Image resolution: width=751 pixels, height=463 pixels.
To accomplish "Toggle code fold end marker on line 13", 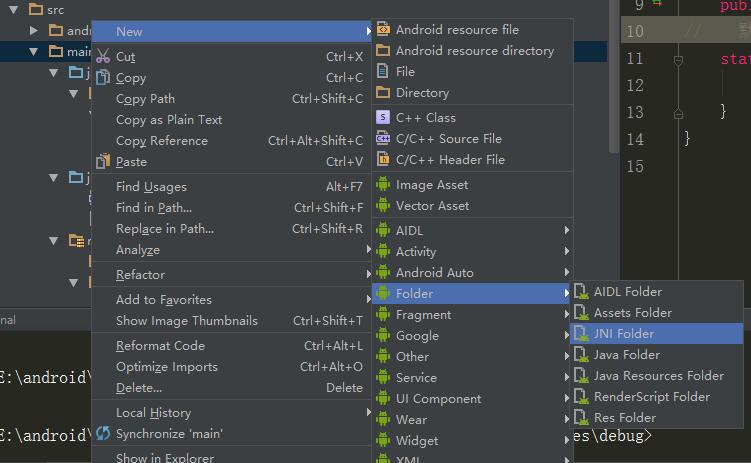I will coord(678,114).
